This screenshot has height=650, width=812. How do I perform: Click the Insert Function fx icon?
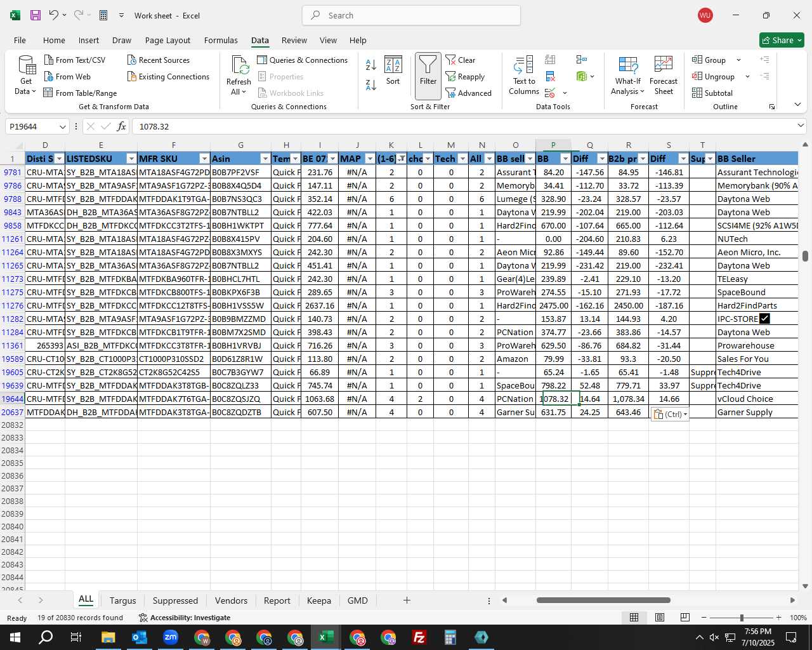[x=122, y=126]
